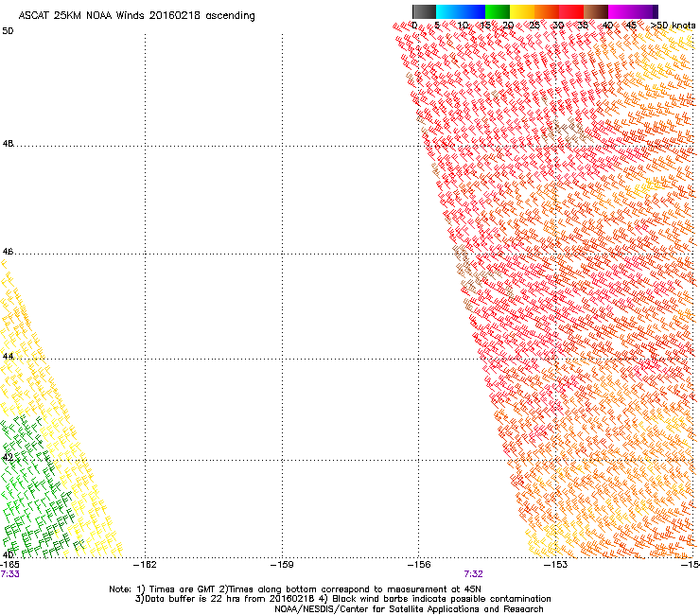
Task: Click the title 'ASCAT 25KM NOAA Winds 20160218 ascending'
Action: pyautogui.click(x=136, y=16)
